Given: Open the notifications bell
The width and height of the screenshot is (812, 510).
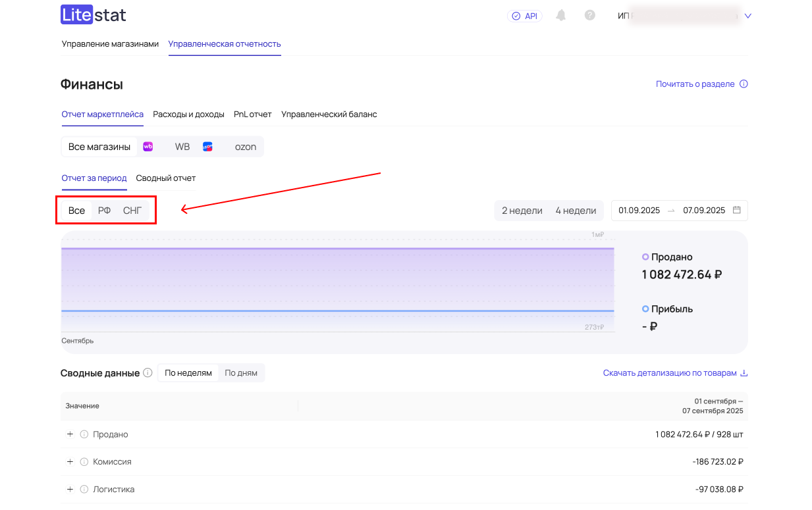Looking at the screenshot, I should pyautogui.click(x=561, y=16).
